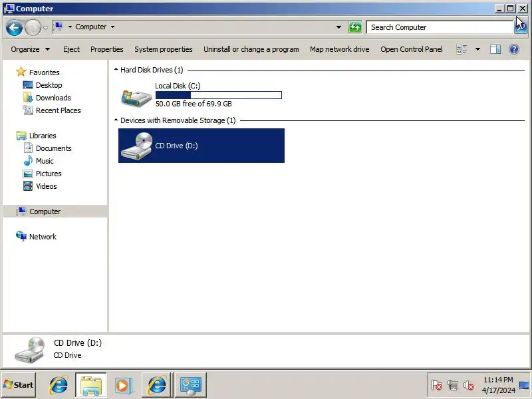The height and width of the screenshot is (399, 532).
Task: Click the Network globe icon
Action: click(21, 236)
